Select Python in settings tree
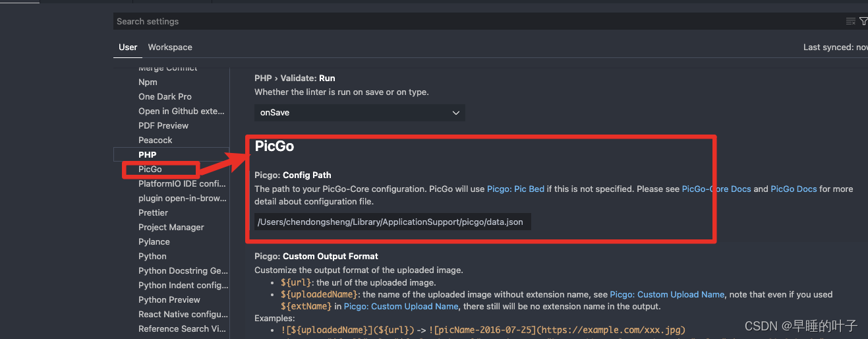The image size is (868, 339). click(x=152, y=257)
